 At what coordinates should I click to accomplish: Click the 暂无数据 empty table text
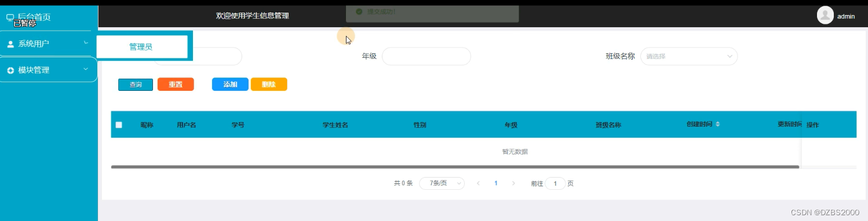[x=515, y=152]
